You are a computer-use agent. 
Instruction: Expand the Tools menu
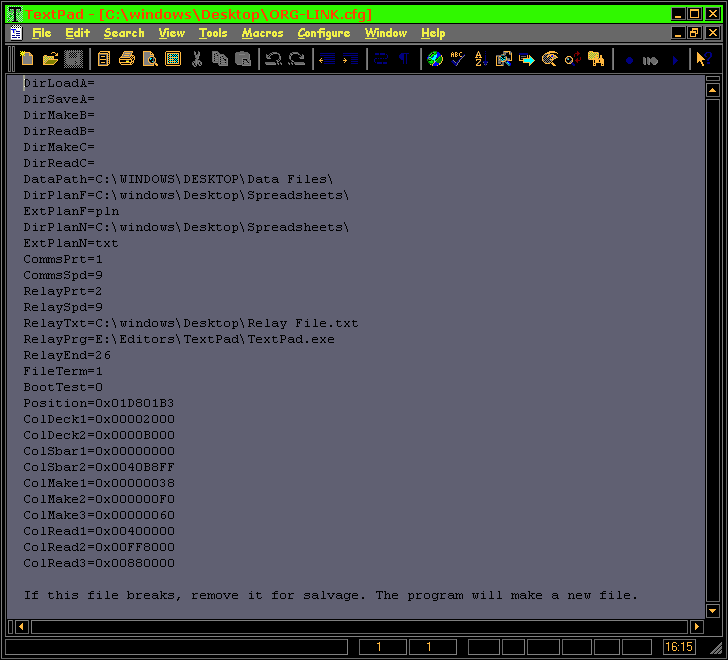(213, 33)
